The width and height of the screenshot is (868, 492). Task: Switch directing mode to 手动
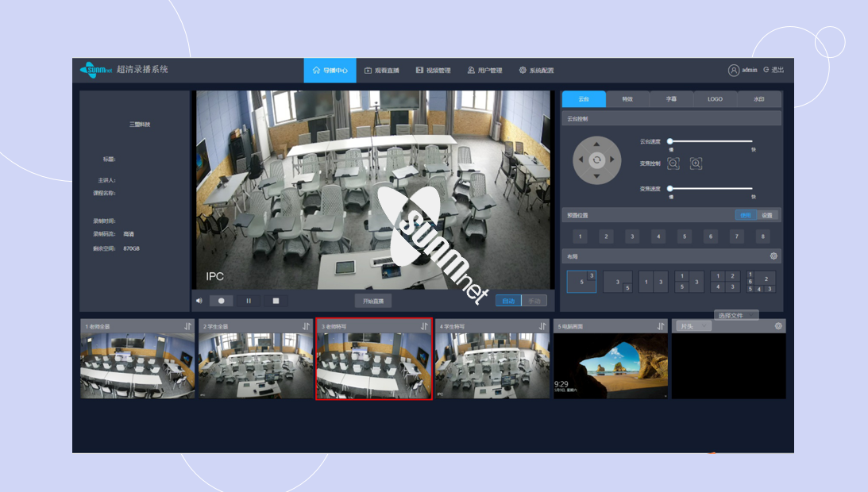(x=534, y=301)
